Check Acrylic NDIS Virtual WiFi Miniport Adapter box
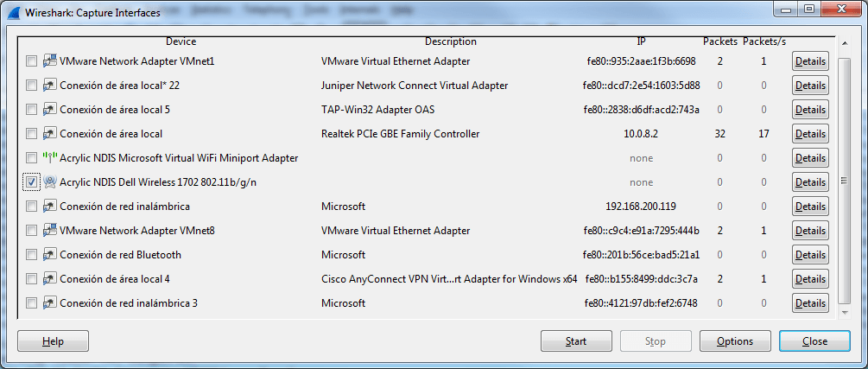The width and height of the screenshot is (868, 369). pos(32,158)
